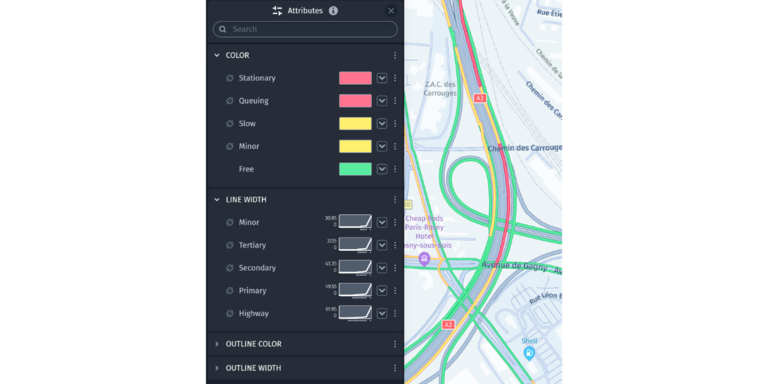Toggle the Slow color rule icon
This screenshot has width=768, height=384.
[230, 124]
